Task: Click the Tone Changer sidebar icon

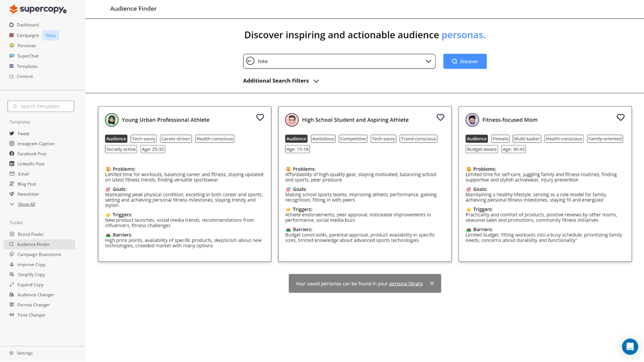Action: coord(12,315)
